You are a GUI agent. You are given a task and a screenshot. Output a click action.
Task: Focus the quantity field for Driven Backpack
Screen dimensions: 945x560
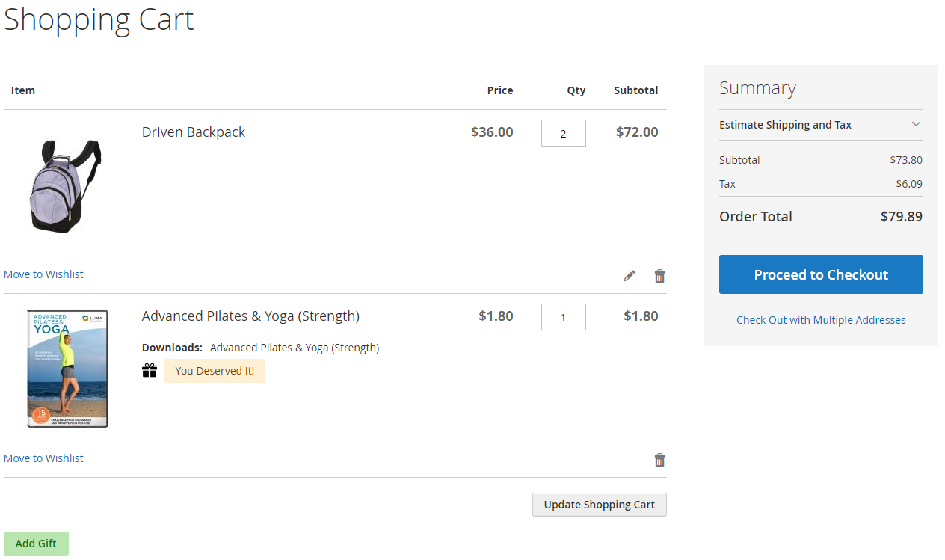563,133
